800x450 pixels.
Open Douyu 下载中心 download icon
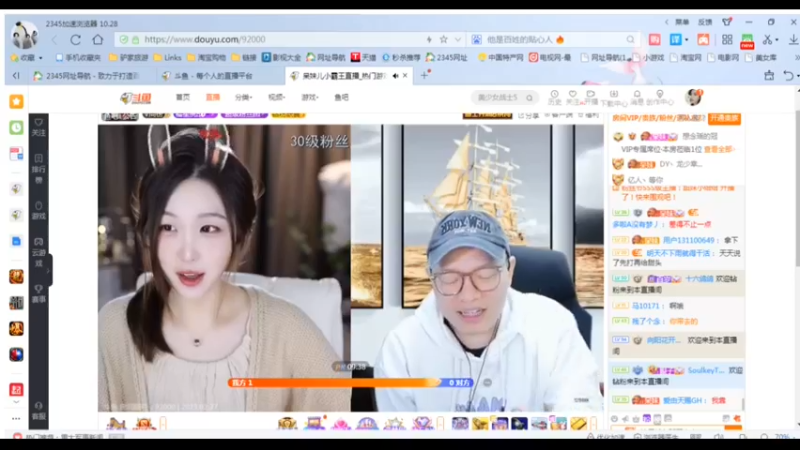pos(614,98)
